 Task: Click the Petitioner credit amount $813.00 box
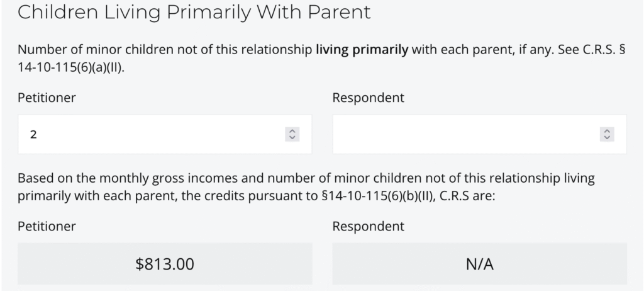(165, 263)
